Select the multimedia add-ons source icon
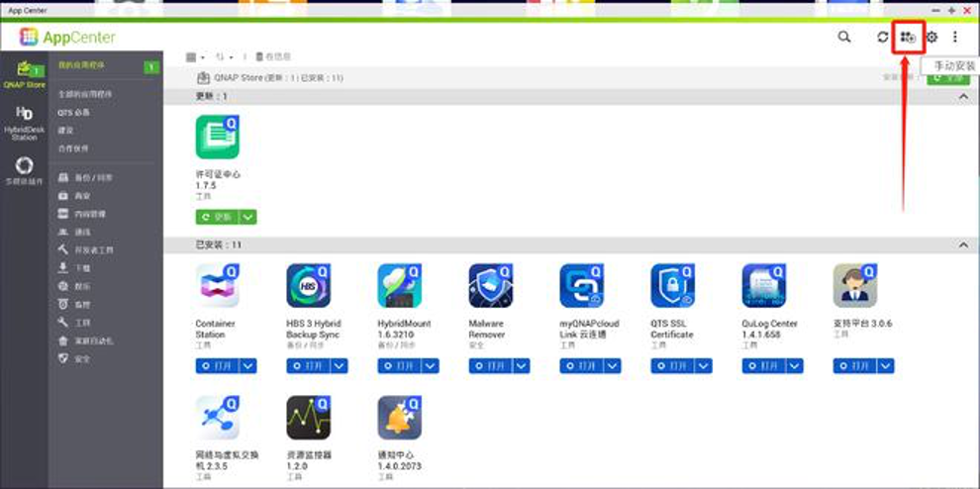This screenshot has width=980, height=489. tap(24, 170)
